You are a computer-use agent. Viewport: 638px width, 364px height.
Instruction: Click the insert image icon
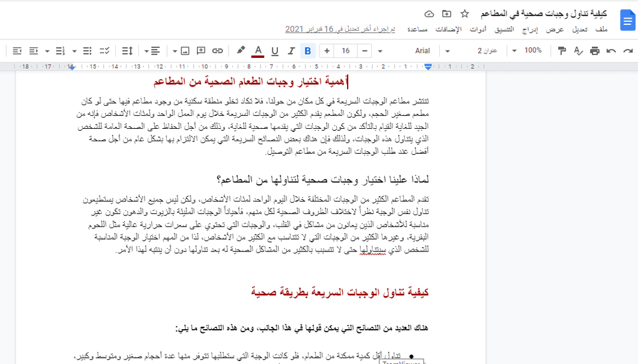(x=184, y=51)
